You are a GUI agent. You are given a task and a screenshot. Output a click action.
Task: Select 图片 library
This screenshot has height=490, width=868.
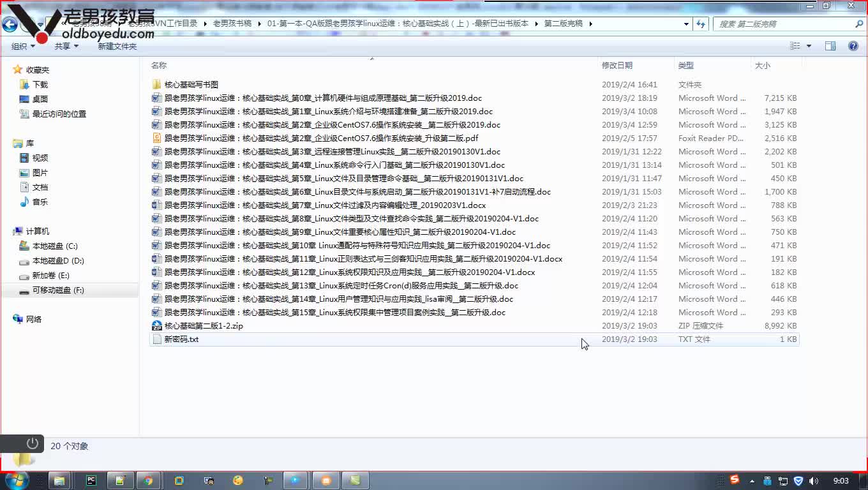click(40, 172)
